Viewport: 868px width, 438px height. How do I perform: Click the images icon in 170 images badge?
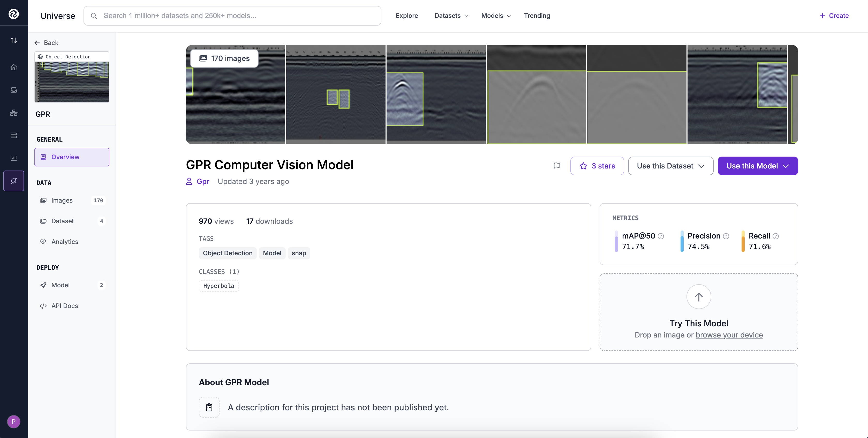pyautogui.click(x=203, y=58)
